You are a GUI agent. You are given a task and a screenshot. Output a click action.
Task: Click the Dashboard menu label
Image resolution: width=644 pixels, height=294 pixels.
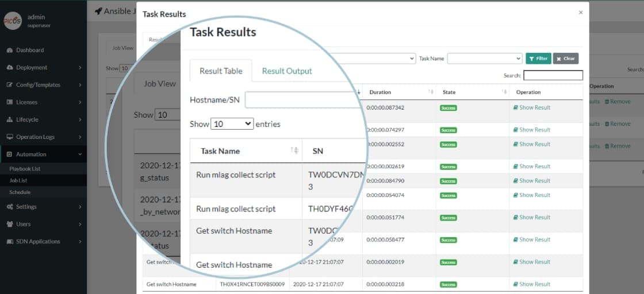[30, 50]
